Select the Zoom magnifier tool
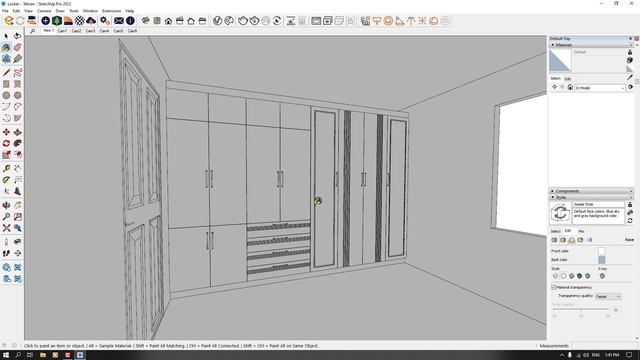The height and width of the screenshot is (360, 640). click(6, 217)
